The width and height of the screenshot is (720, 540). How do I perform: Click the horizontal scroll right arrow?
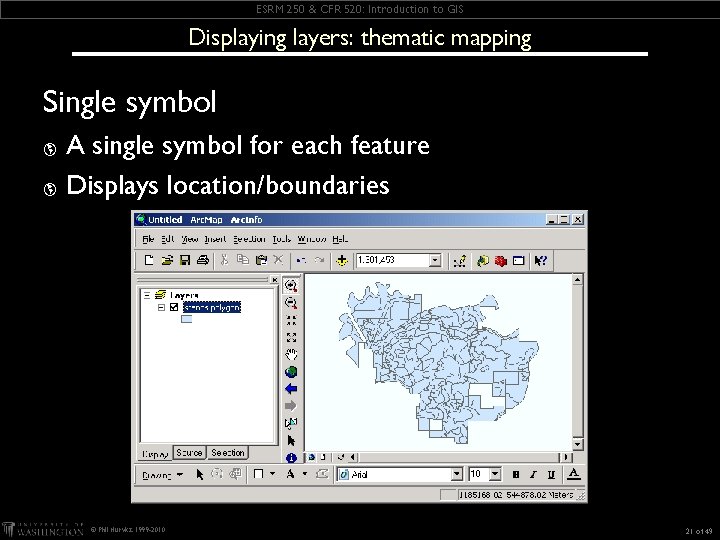pos(566,457)
